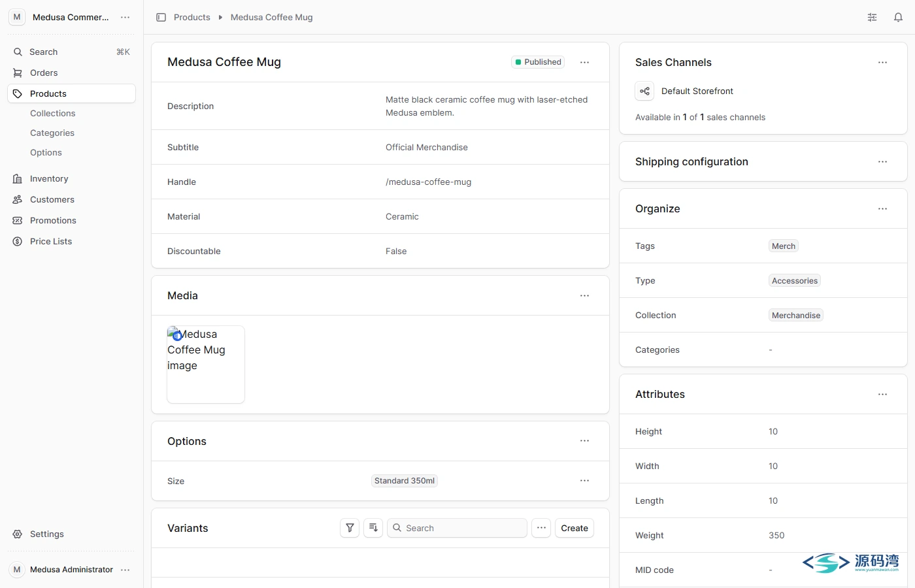Navigate to Customers
The width and height of the screenshot is (915, 588).
pos(71,199)
